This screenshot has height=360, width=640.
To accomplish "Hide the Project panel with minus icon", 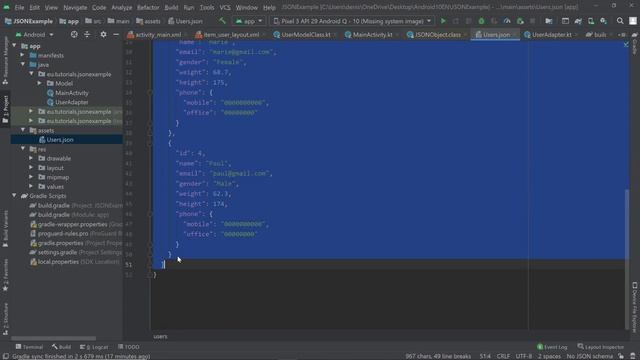I will [116, 35].
